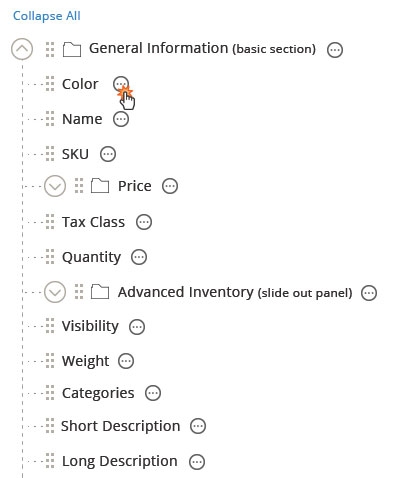Click ellipsis icon next to Visibility
The height and width of the screenshot is (478, 414).
137,327
